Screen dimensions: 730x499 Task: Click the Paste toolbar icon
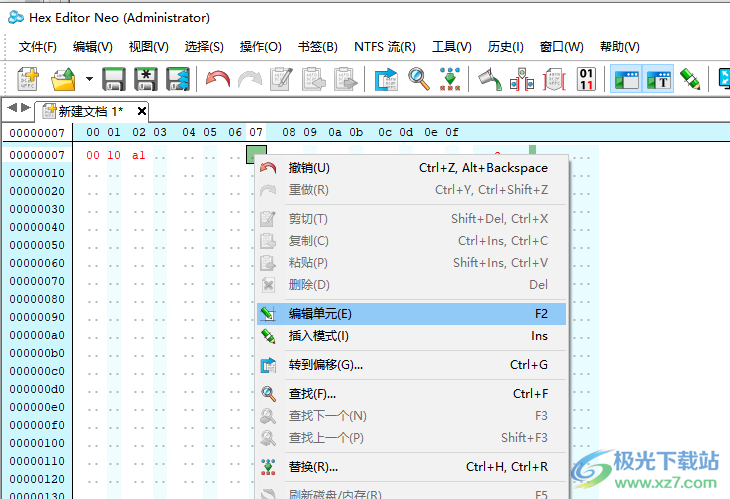345,79
